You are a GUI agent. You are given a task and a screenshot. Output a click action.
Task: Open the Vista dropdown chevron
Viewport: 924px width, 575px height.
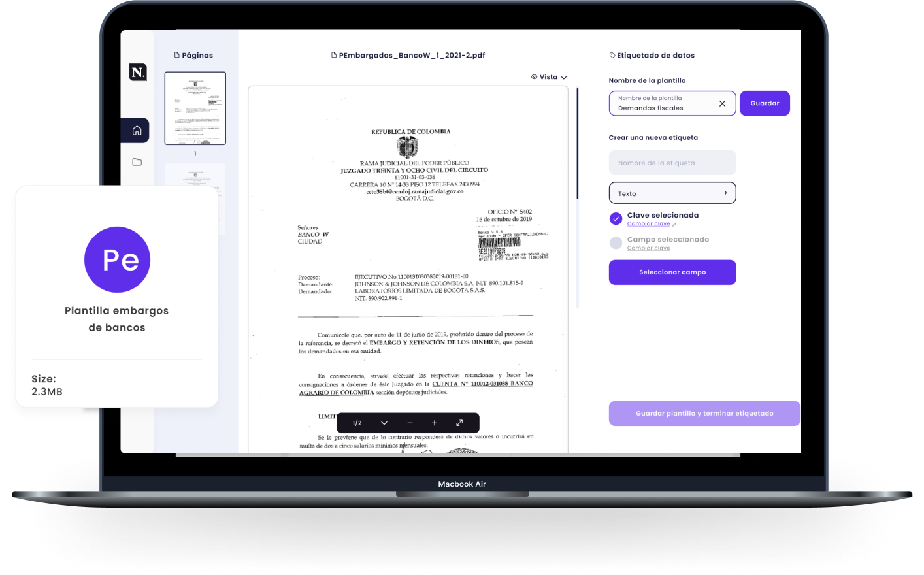563,77
